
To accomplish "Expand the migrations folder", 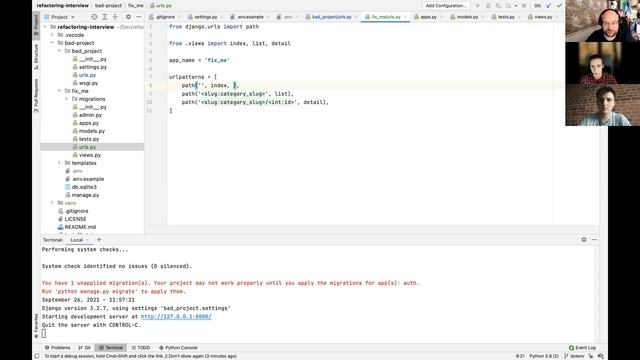I will pyautogui.click(x=67, y=99).
